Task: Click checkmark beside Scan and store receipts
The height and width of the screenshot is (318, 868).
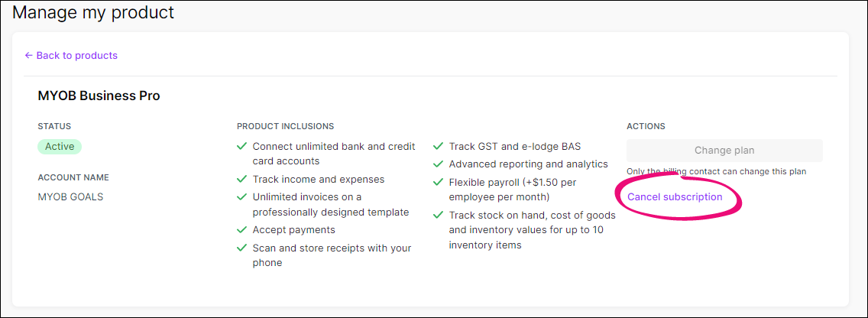Action: pyautogui.click(x=242, y=248)
